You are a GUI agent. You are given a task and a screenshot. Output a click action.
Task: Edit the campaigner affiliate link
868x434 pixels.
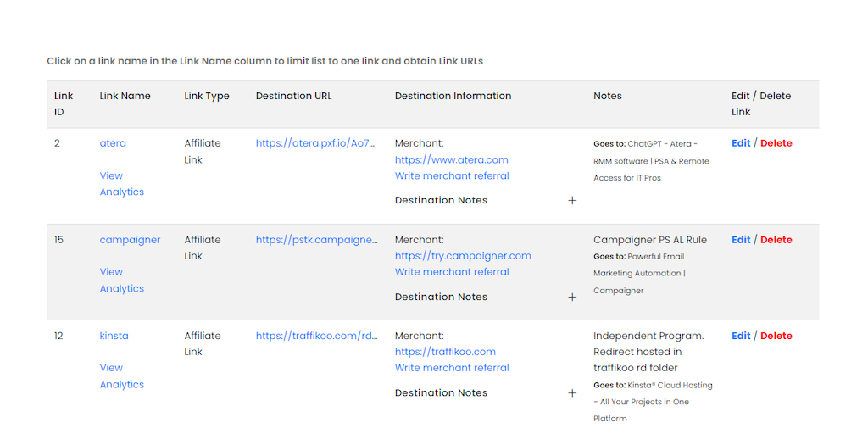coord(741,240)
